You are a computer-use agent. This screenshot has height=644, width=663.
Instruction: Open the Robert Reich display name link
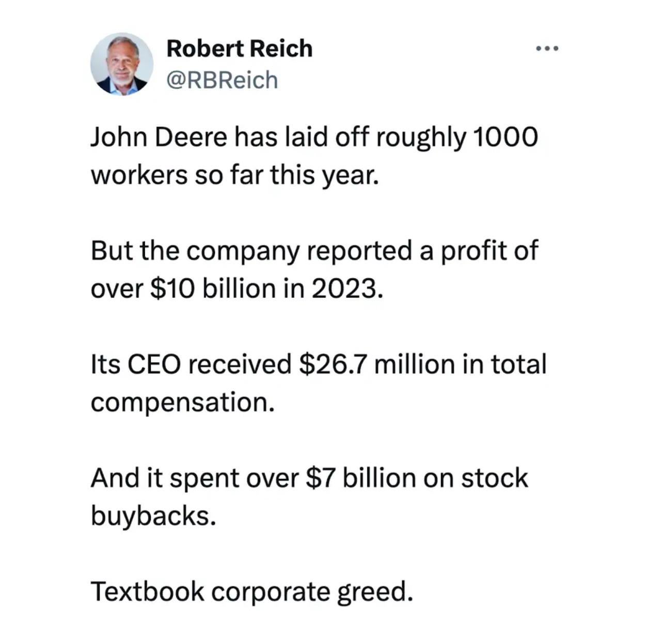coord(240,49)
